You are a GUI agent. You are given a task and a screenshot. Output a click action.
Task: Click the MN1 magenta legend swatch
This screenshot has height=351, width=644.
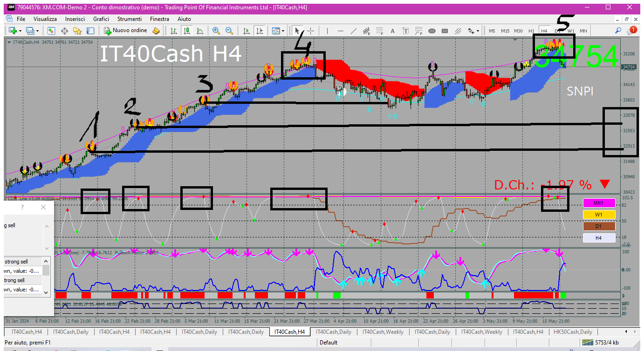click(x=599, y=202)
